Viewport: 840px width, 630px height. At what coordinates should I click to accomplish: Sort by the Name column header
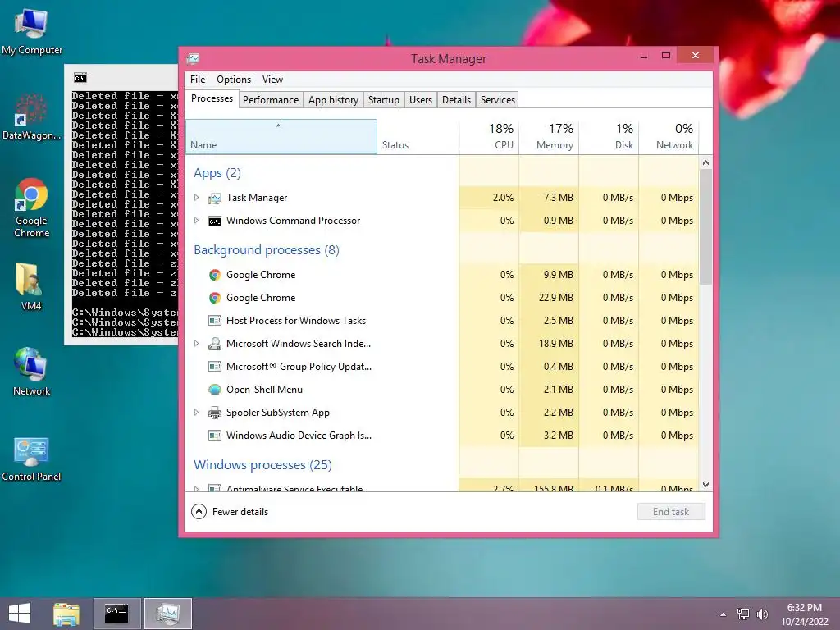[x=281, y=137]
